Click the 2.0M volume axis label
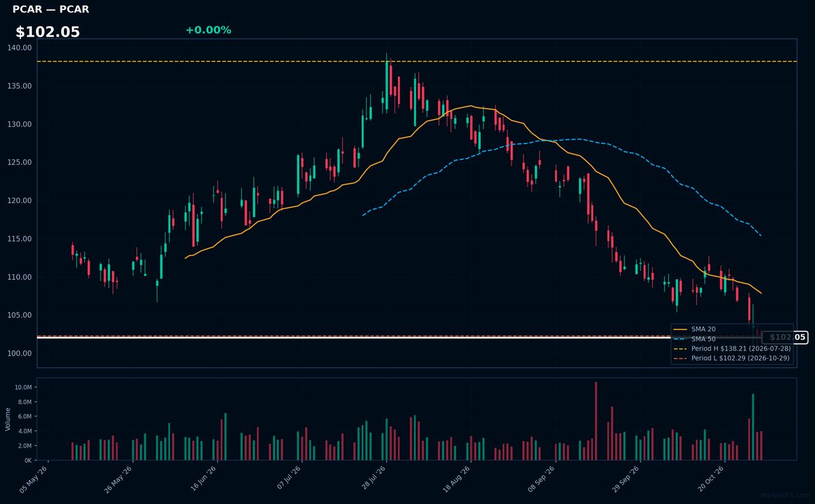Viewport: 815px width, 504px height. (x=24, y=446)
